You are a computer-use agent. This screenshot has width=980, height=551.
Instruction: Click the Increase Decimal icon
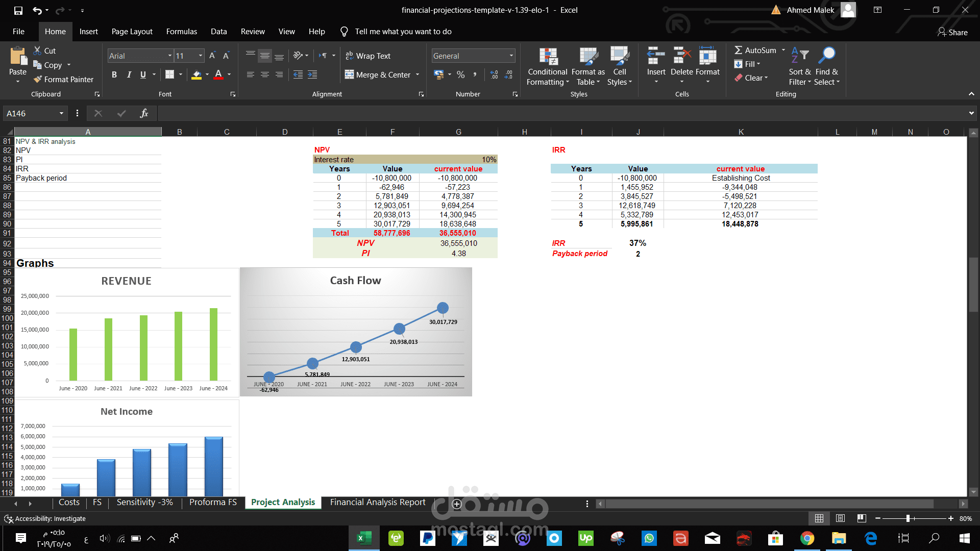click(494, 74)
